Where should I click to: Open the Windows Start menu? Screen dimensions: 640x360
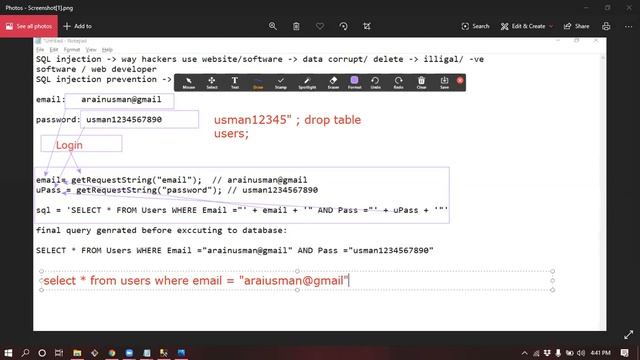(x=8, y=353)
